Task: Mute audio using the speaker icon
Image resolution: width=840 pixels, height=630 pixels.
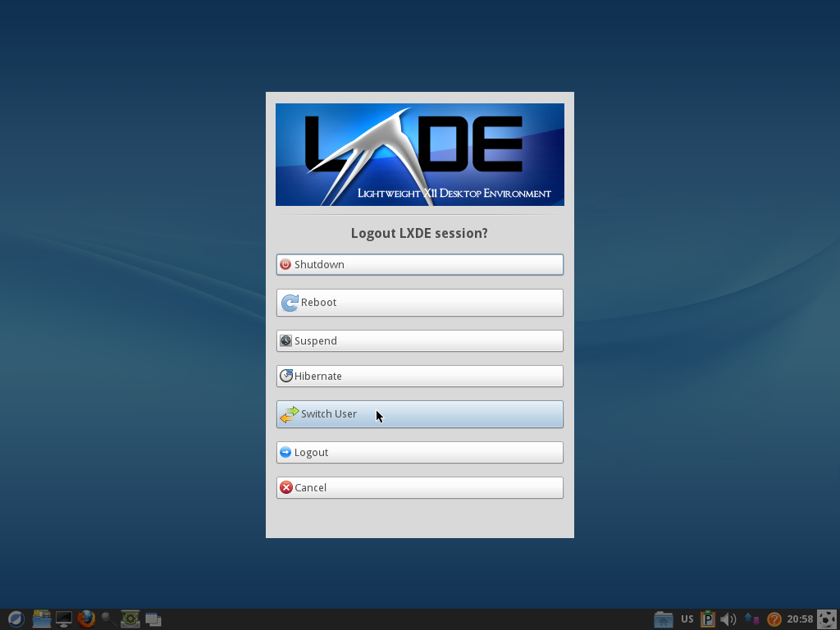Action: [x=727, y=619]
